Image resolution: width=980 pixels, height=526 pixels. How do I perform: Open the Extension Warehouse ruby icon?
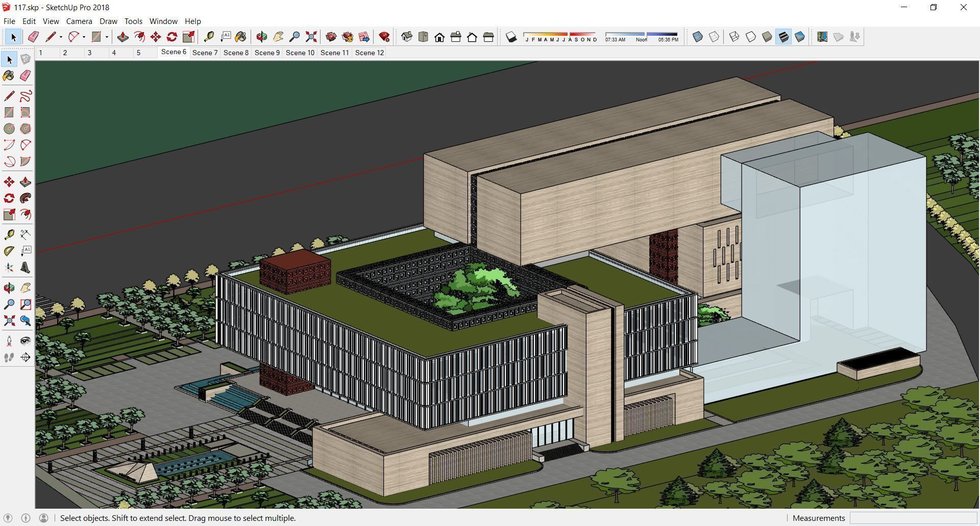coord(384,37)
